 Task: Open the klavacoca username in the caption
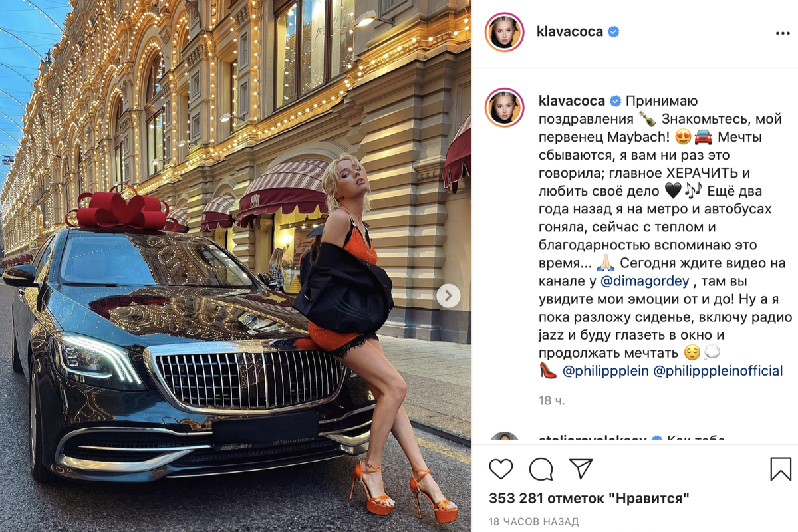pyautogui.click(x=571, y=102)
